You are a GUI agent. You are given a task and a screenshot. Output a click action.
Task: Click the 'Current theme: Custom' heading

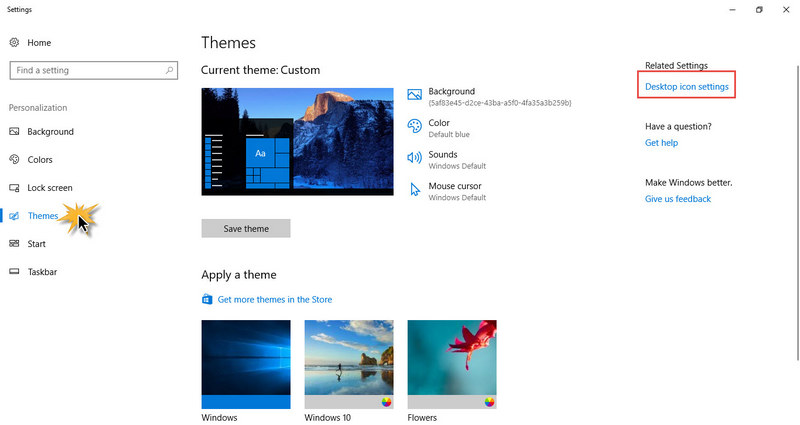point(260,70)
